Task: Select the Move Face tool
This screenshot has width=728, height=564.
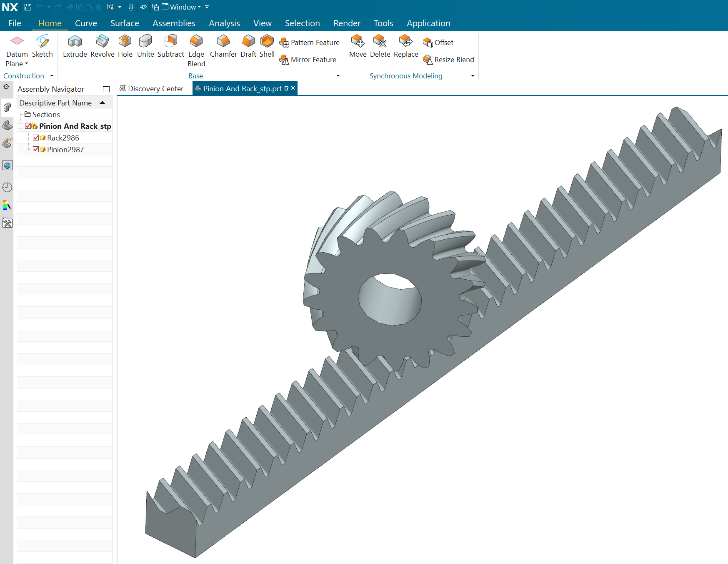Action: 358,46
